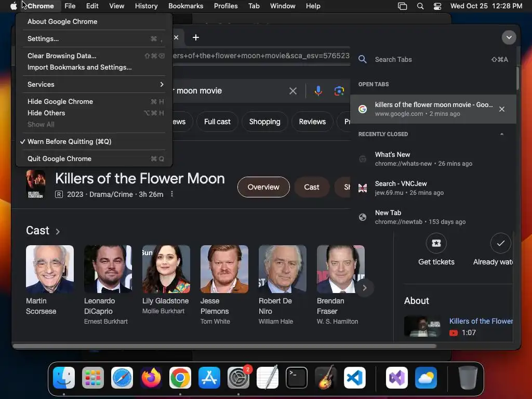The width and height of the screenshot is (532, 399).
Task: Open Control Center from the menu bar
Action: (x=437, y=6)
